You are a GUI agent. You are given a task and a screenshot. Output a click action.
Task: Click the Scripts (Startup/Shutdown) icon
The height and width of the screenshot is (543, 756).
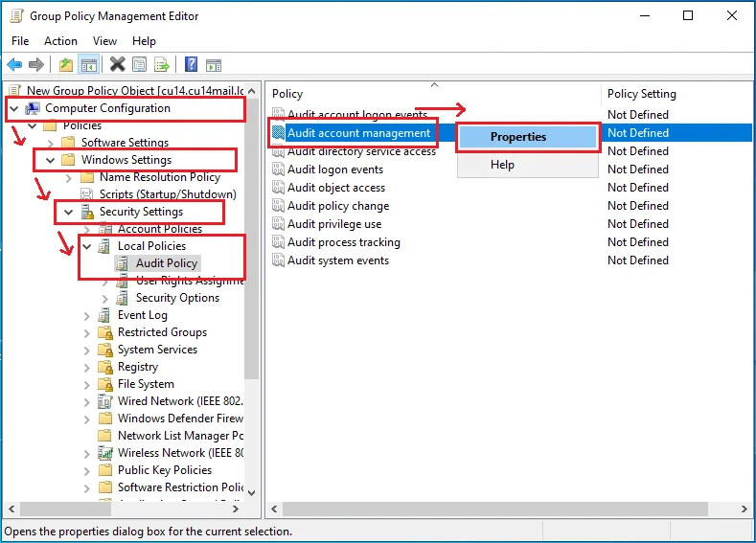pyautogui.click(x=87, y=194)
